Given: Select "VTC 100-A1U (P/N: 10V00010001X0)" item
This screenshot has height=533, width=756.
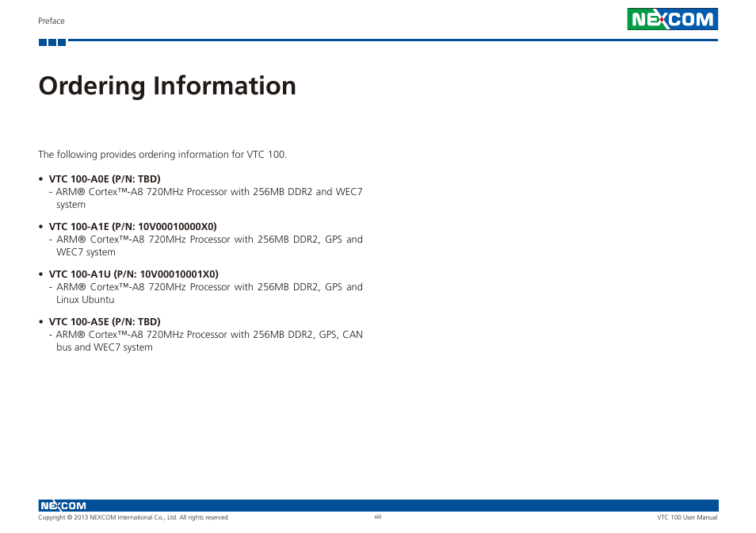Looking at the screenshot, I should coord(134,274).
